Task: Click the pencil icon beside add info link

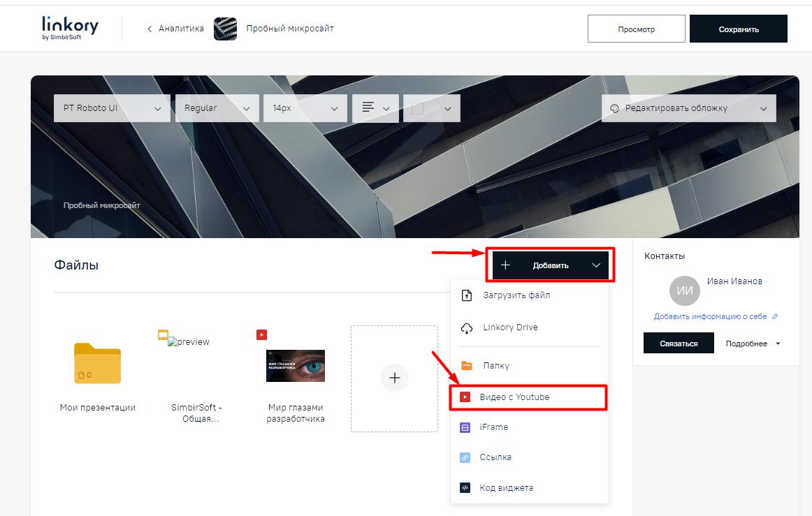Action: [x=775, y=316]
